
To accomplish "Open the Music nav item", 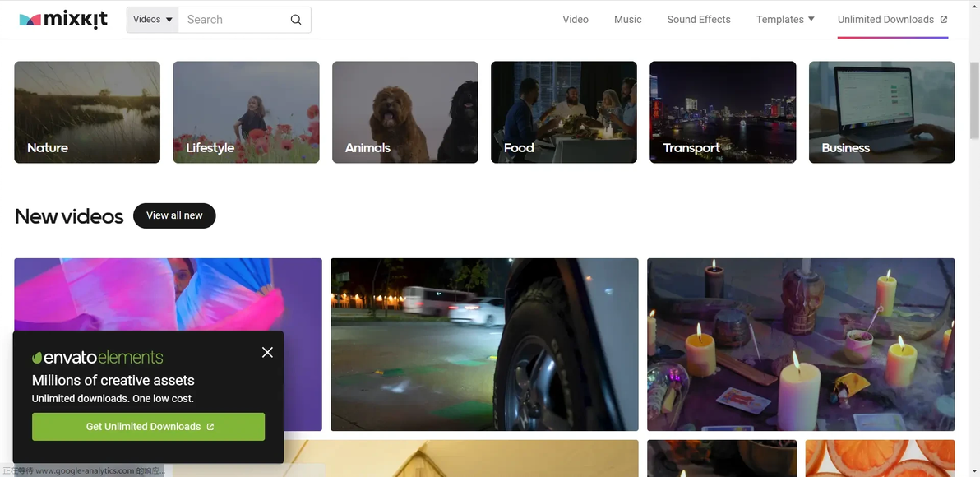I will click(x=627, y=20).
